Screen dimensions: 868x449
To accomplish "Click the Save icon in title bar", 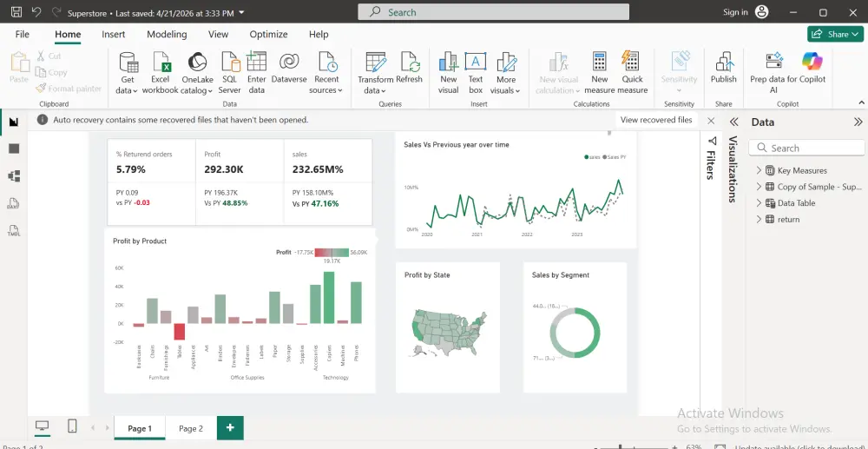I will tap(16, 12).
